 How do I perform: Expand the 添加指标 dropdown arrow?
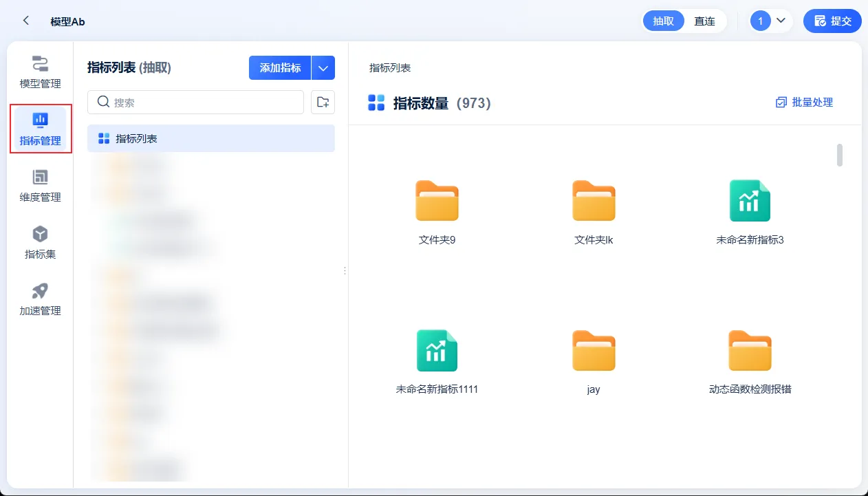tap(323, 68)
